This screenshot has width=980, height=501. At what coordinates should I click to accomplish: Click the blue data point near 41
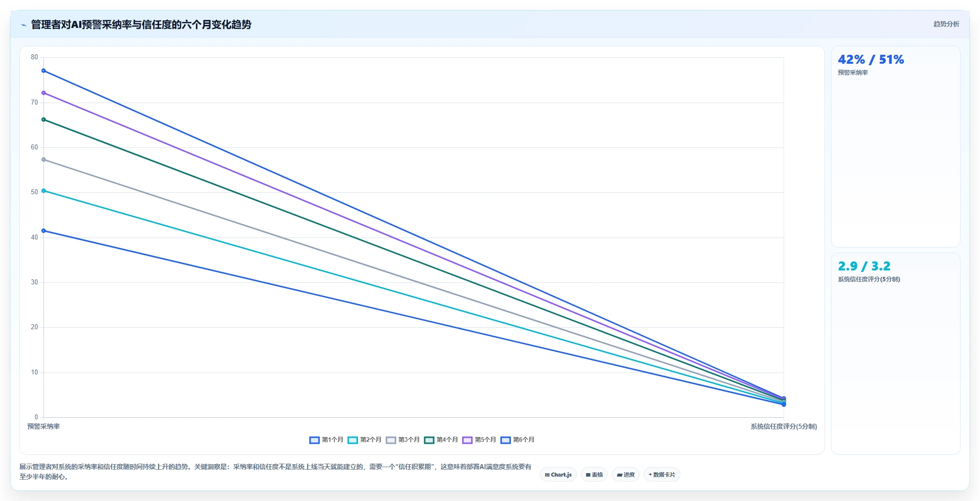(x=44, y=231)
